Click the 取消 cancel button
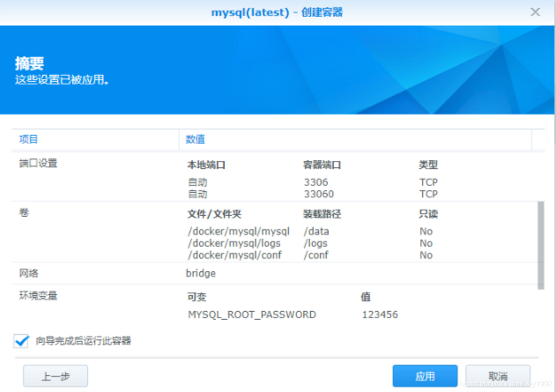Image resolution: width=556 pixels, height=392 pixels. (x=498, y=376)
